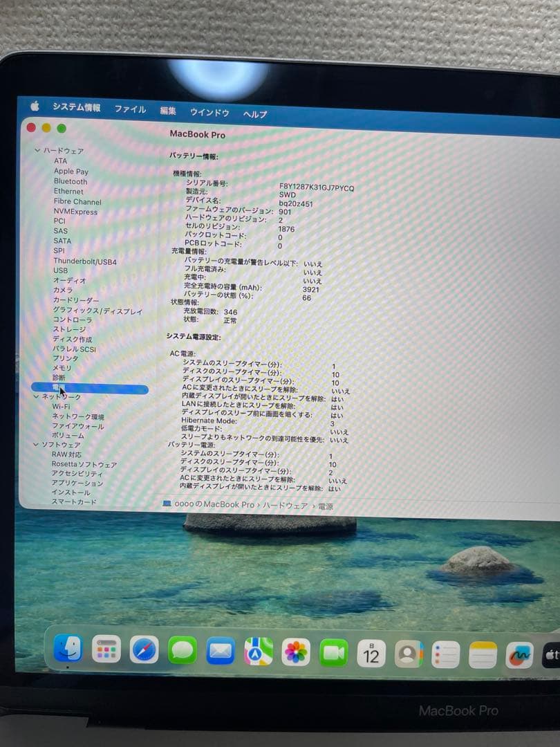Collapse the ハードウェア section
Viewport: 560px width, 747px height.
pos(37,150)
